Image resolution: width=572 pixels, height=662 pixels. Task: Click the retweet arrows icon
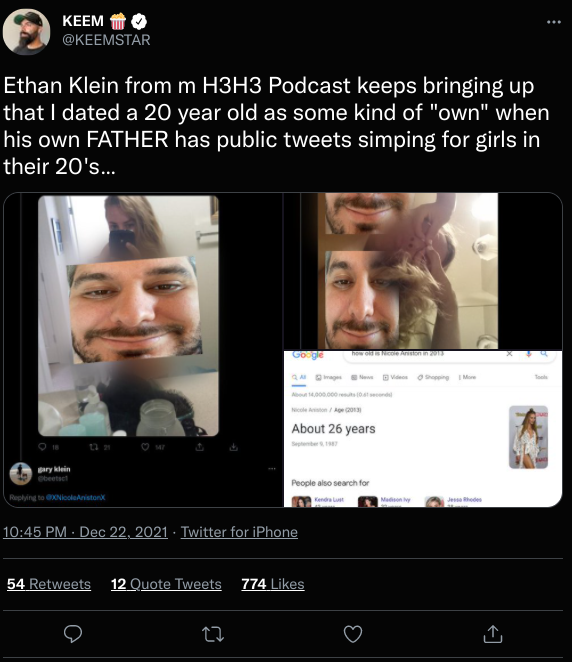point(213,634)
